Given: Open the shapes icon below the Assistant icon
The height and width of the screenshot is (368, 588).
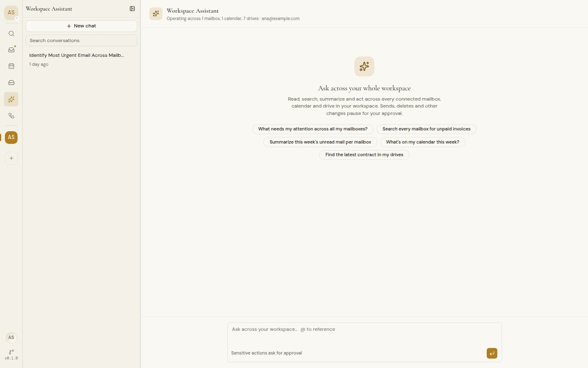Looking at the screenshot, I should click(x=11, y=116).
